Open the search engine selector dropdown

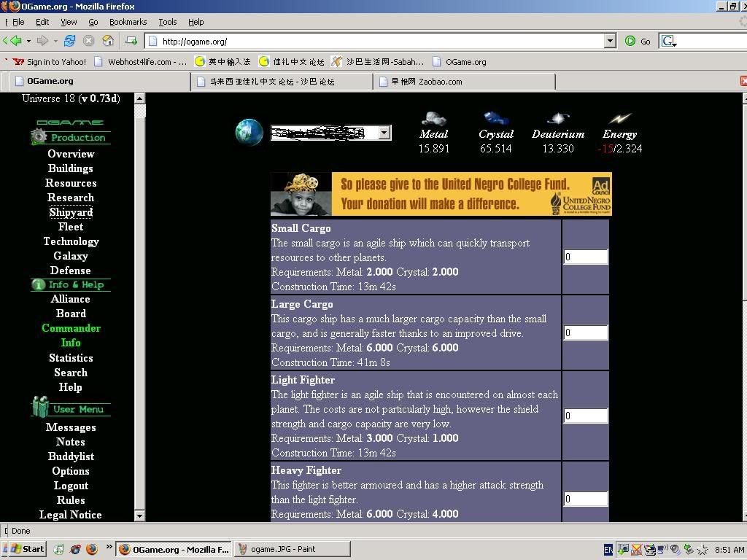668,42
